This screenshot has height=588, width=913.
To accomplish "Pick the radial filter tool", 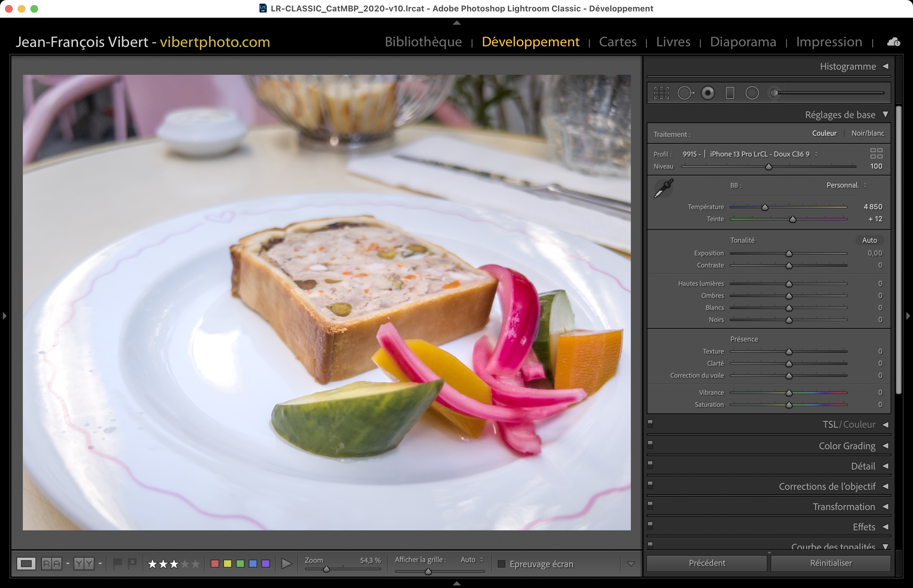I will [x=752, y=93].
